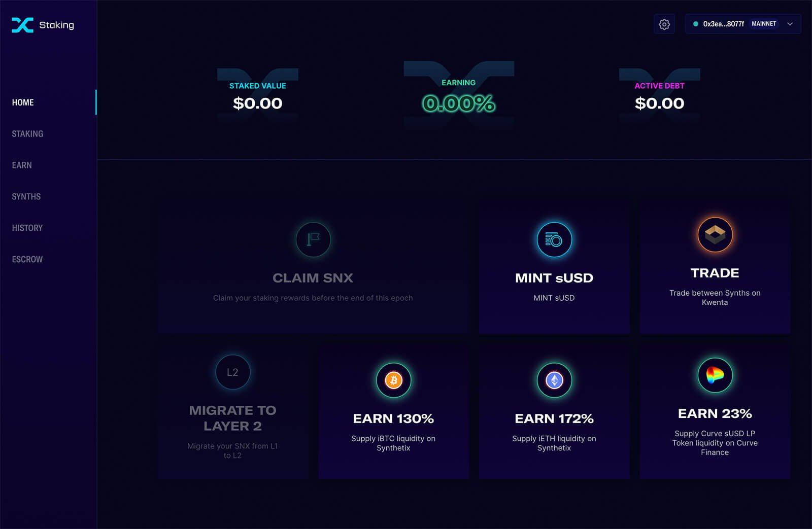This screenshot has height=529, width=812.
Task: Toggle the MAINNET network badge
Action: click(763, 23)
